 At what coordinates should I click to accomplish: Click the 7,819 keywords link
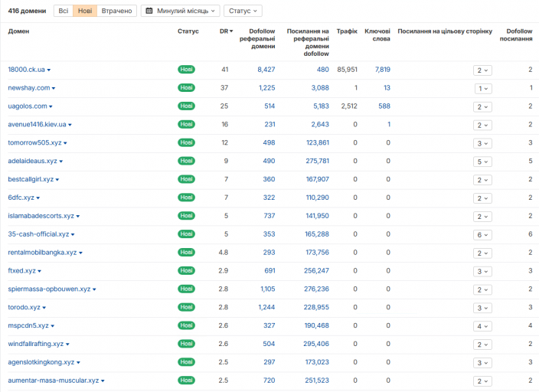(383, 70)
